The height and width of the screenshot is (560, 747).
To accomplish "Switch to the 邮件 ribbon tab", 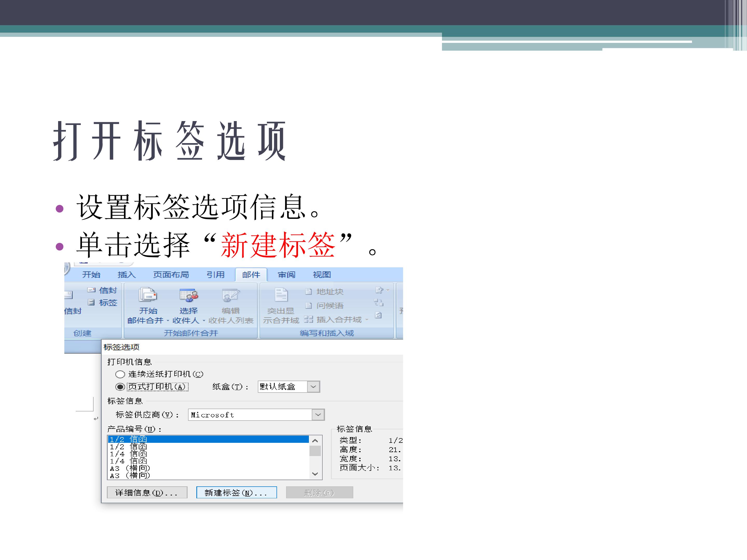I will pos(251,275).
